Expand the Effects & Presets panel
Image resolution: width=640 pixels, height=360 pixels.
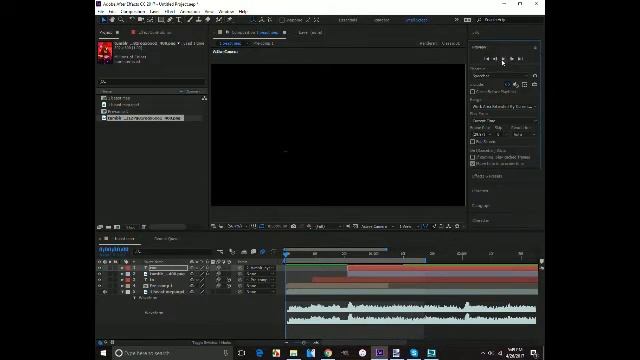click(487, 176)
